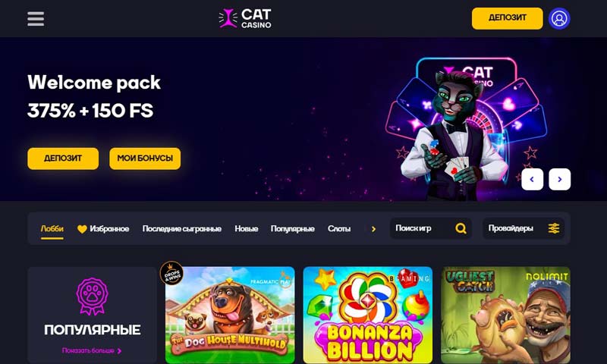Click the header Депозит button

coord(507,18)
